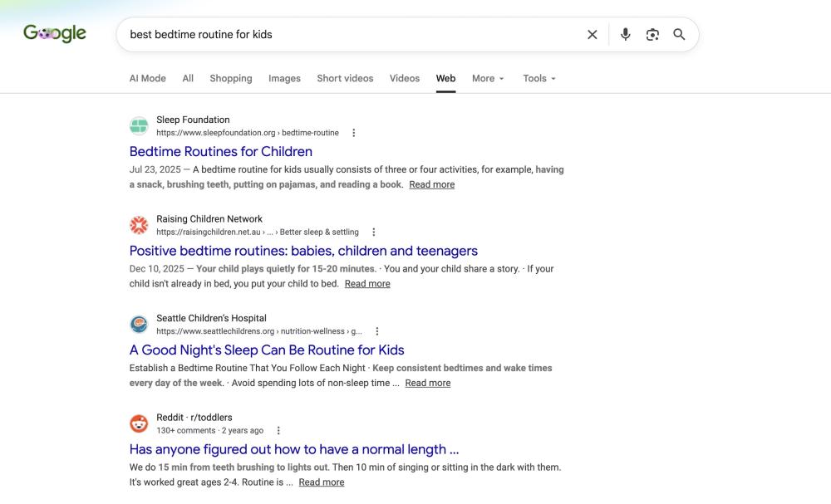
Task: Open the Videos tab
Action: tap(405, 78)
